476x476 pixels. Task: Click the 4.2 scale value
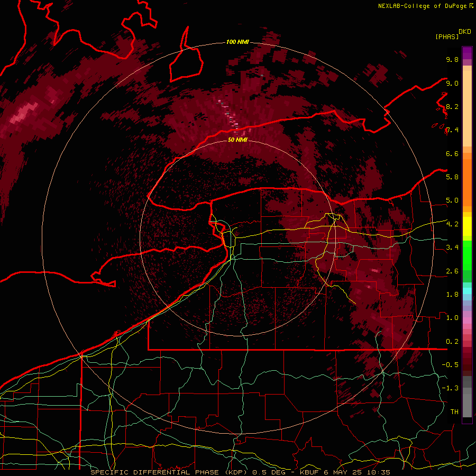coord(452,224)
